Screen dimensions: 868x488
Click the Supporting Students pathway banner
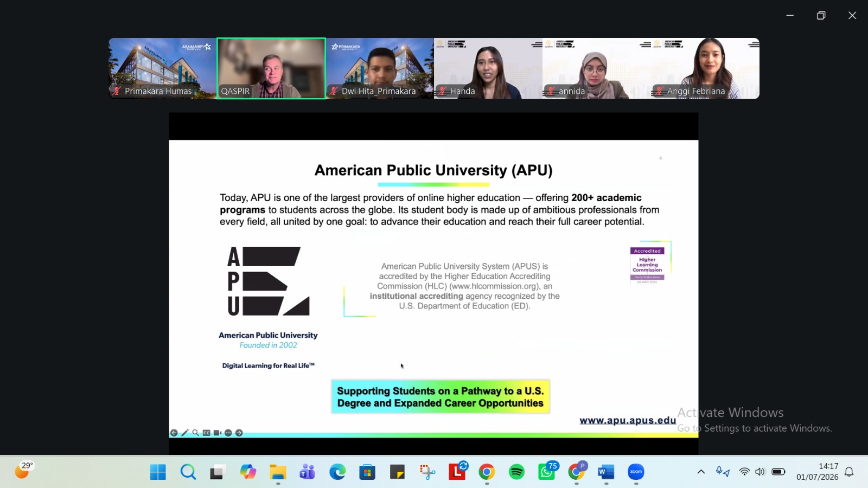441,397
